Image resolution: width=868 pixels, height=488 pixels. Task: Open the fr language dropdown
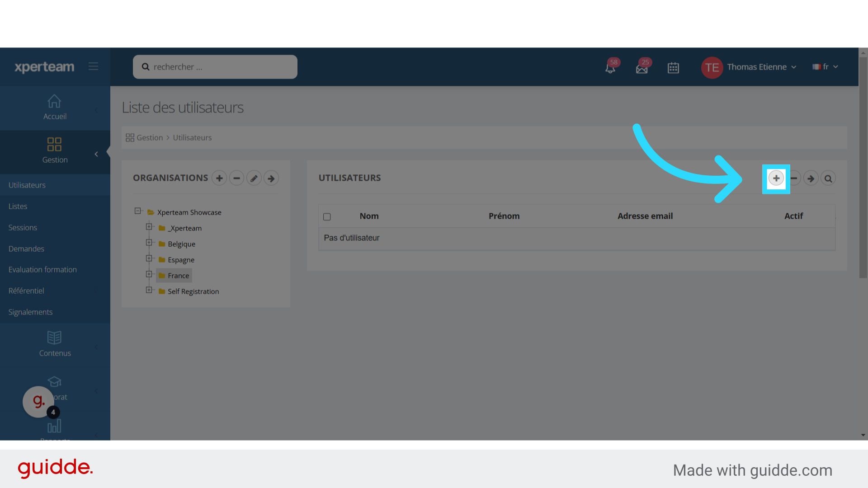826,67
